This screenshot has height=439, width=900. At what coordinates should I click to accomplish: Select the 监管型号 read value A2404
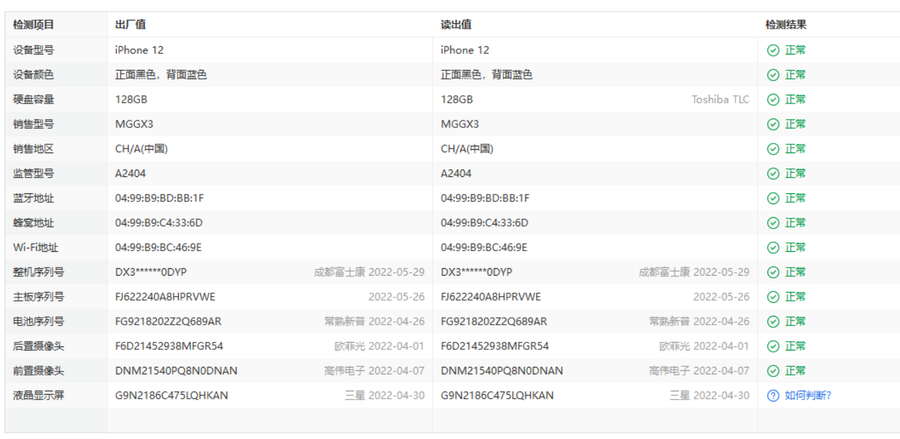(457, 173)
